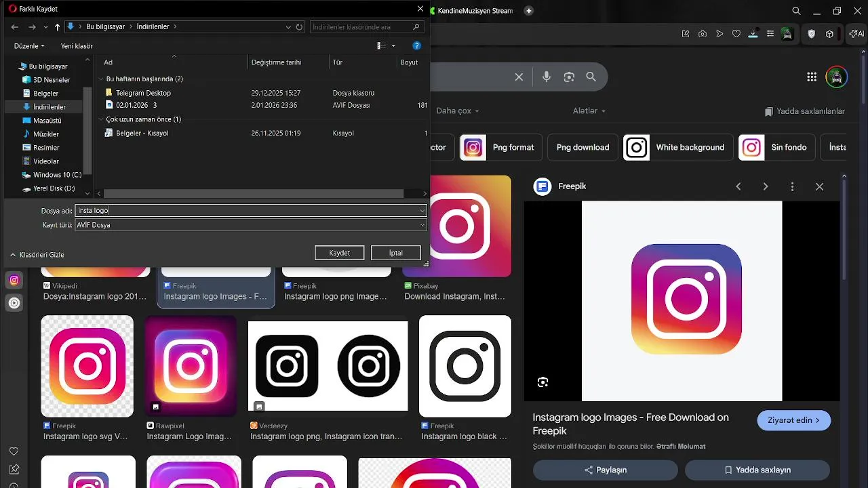Viewport: 868px width, 488px height.
Task: Hide folders with Klasörleri Gizle
Action: pos(37,255)
